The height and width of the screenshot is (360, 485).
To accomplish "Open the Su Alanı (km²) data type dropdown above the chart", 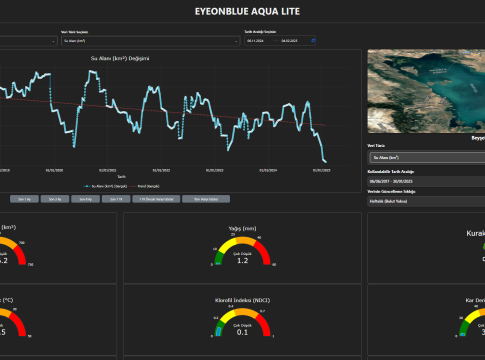I will point(150,41).
